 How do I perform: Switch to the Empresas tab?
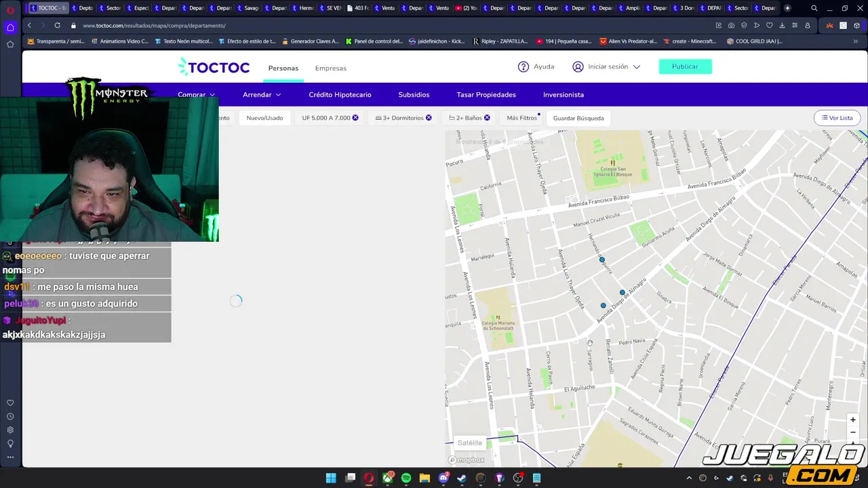(331, 68)
